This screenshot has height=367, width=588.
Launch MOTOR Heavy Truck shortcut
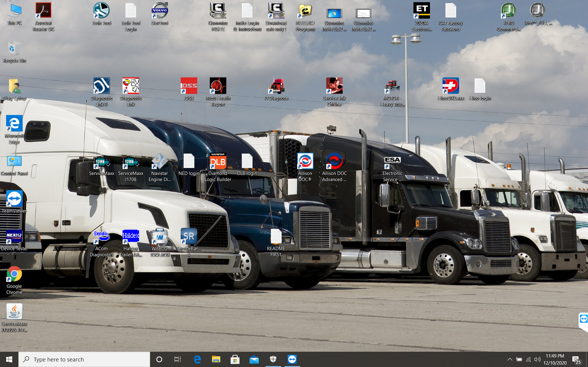point(392,92)
